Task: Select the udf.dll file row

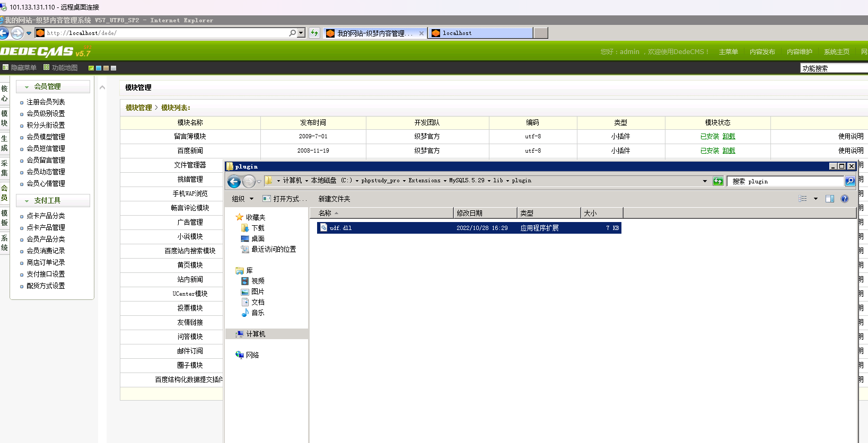Action: (x=469, y=228)
